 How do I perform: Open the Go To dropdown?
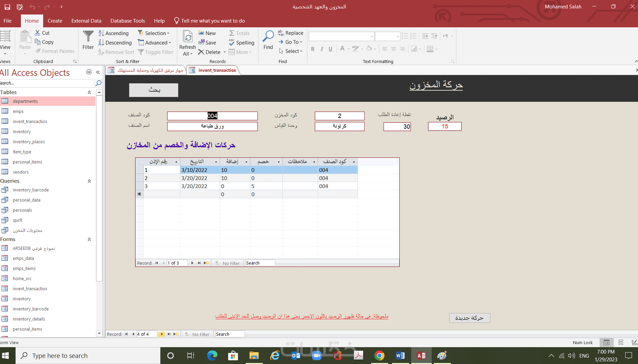(x=290, y=42)
